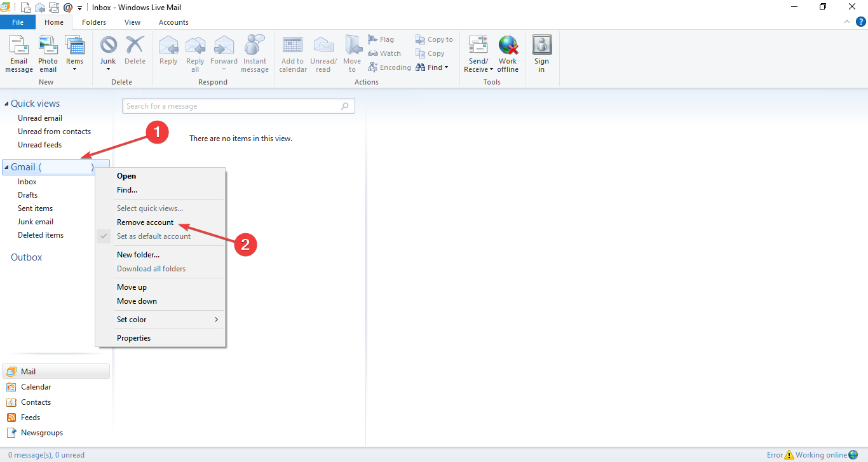Open the Find dropdown
This screenshot has width=868, height=462.
click(x=432, y=67)
